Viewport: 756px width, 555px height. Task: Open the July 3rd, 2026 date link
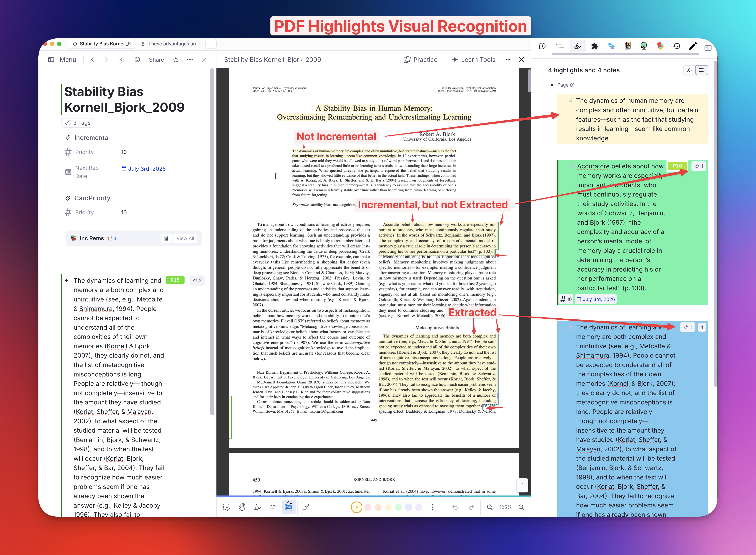[144, 169]
